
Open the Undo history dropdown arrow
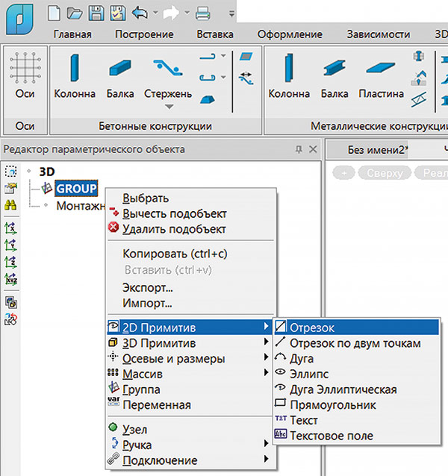pyautogui.click(x=155, y=13)
